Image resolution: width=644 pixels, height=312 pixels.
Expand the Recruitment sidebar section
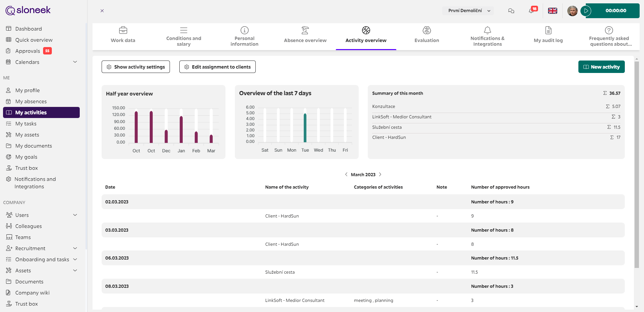(x=75, y=248)
